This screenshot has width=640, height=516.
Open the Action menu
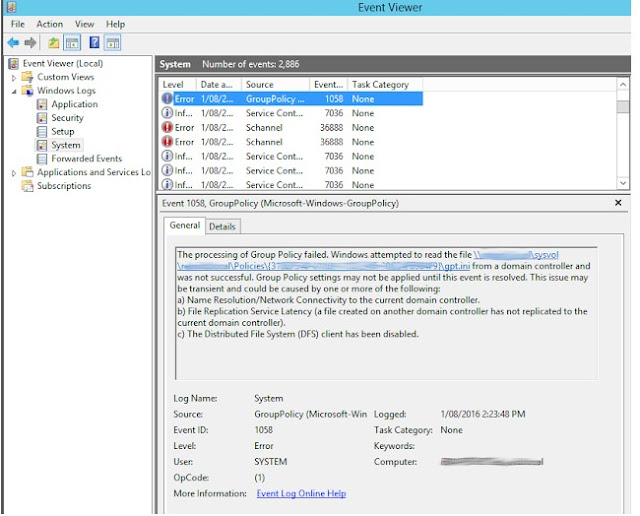click(49, 24)
